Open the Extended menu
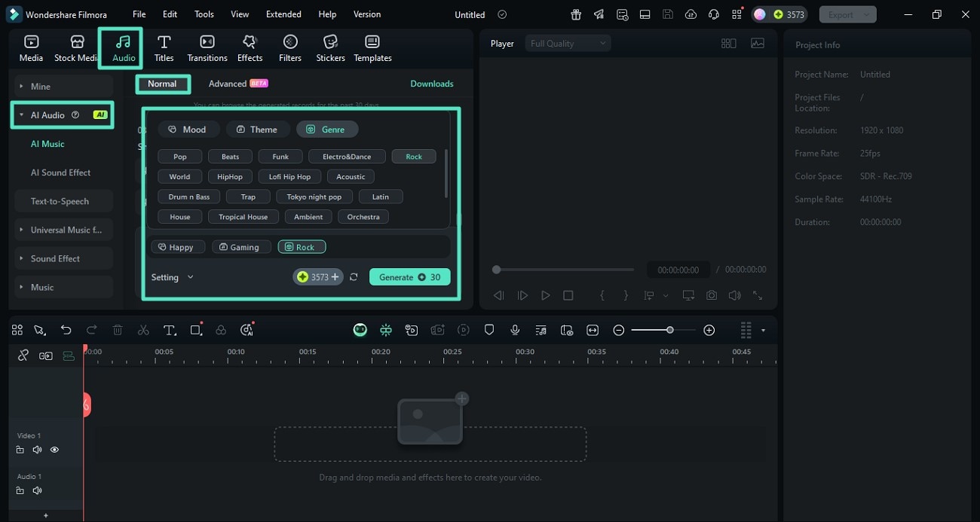 (283, 14)
